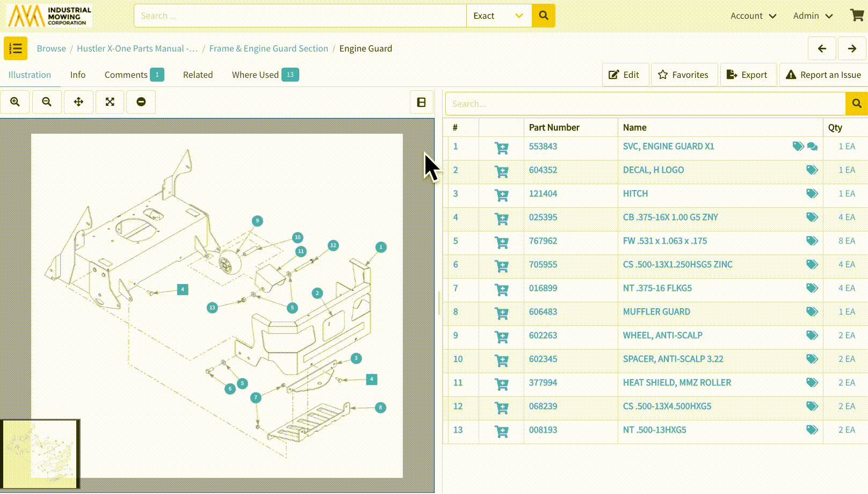Toggle the illustration panel layout button
868x494 pixels.
pos(422,102)
